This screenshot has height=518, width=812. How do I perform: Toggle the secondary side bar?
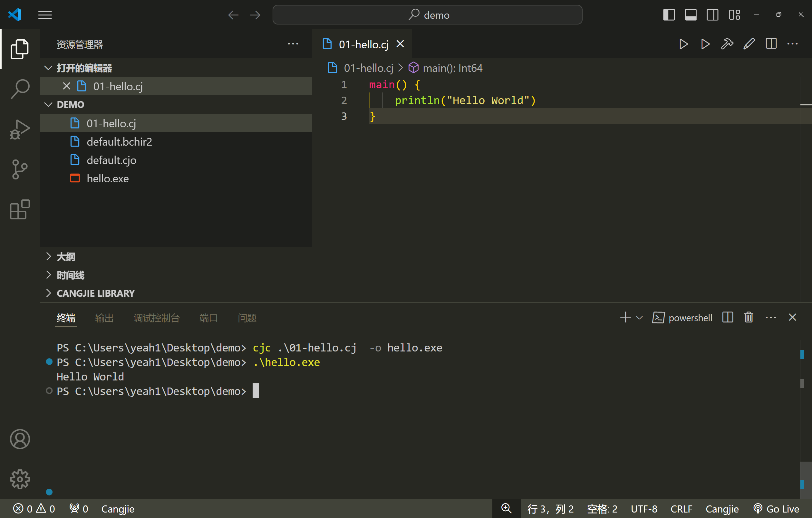(712, 15)
